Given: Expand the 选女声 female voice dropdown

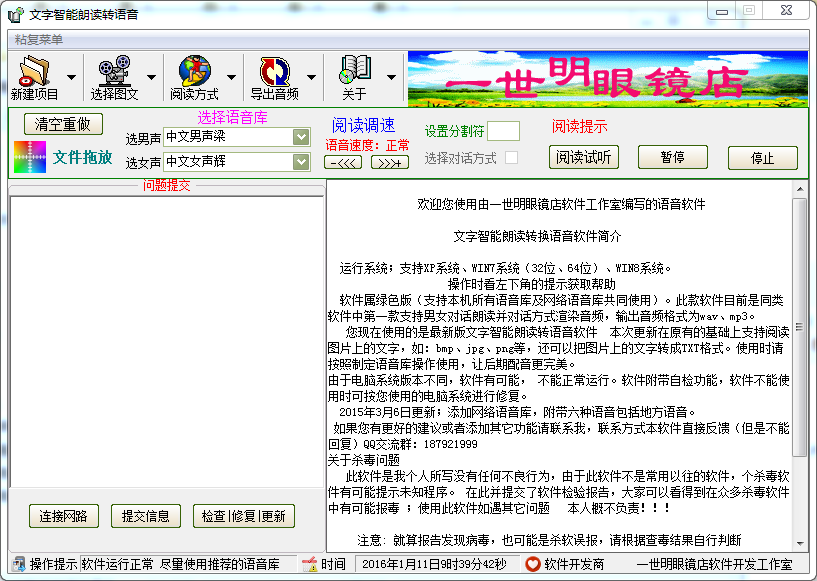Looking at the screenshot, I should click(x=301, y=161).
